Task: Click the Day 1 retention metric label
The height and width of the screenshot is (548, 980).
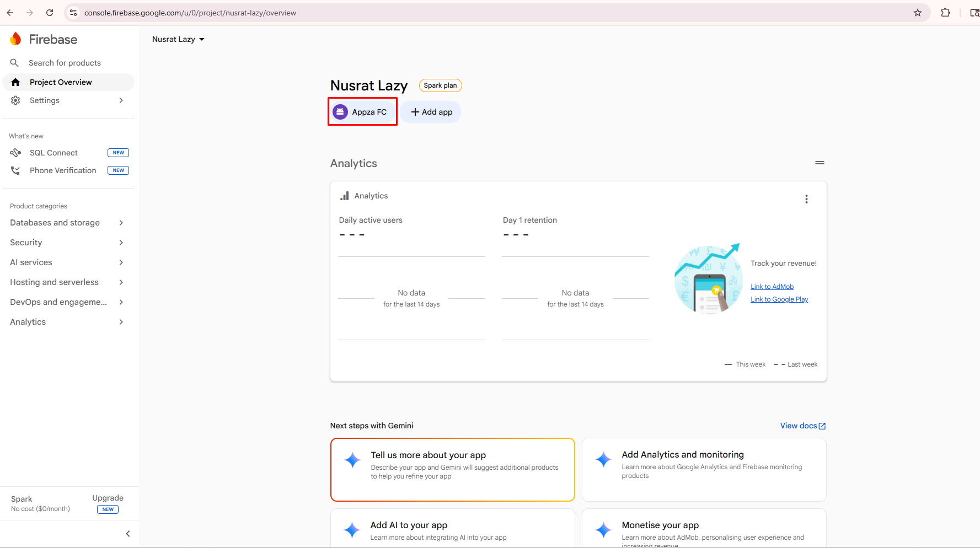Action: [530, 220]
